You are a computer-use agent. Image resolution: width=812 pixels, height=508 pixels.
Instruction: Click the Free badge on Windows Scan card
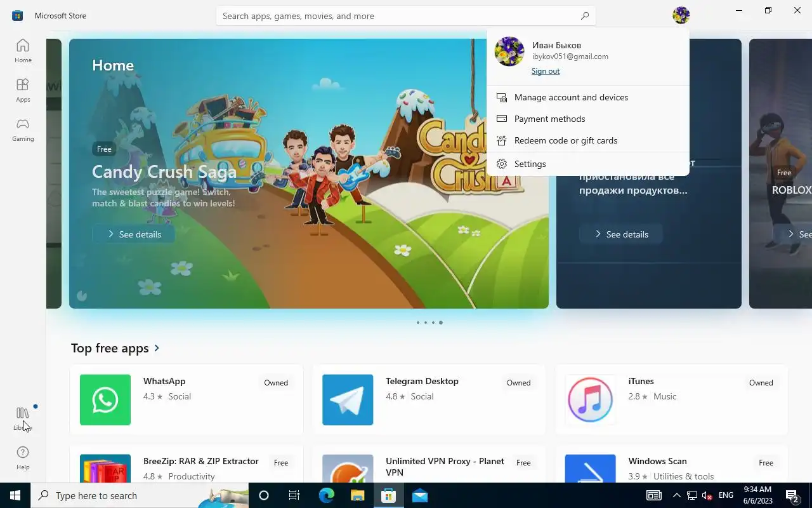pyautogui.click(x=766, y=463)
